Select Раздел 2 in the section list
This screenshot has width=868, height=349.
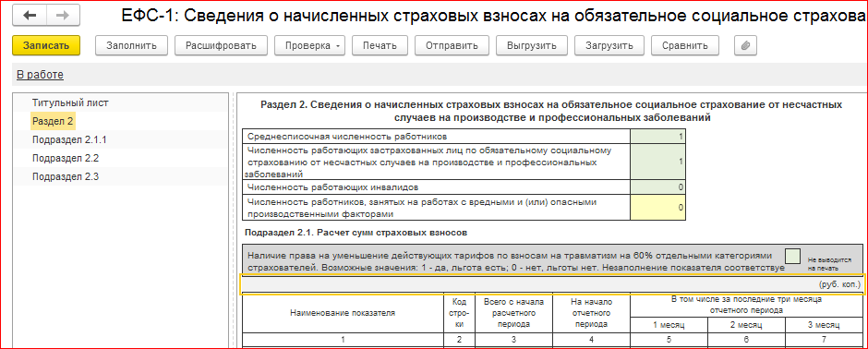54,121
